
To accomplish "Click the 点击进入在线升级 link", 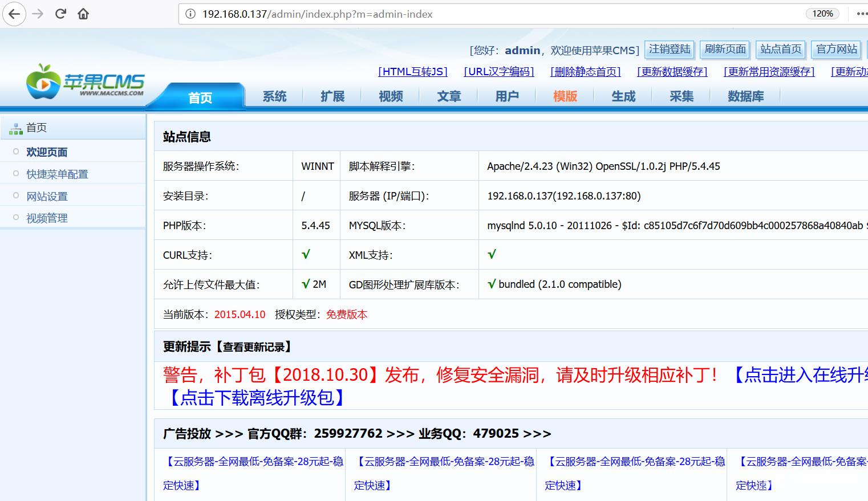I will [798, 374].
